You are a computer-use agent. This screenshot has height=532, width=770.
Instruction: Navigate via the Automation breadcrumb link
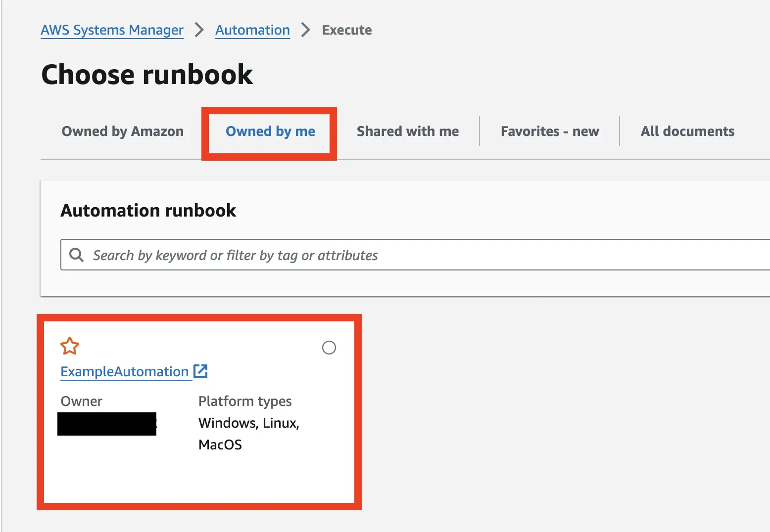tap(252, 30)
